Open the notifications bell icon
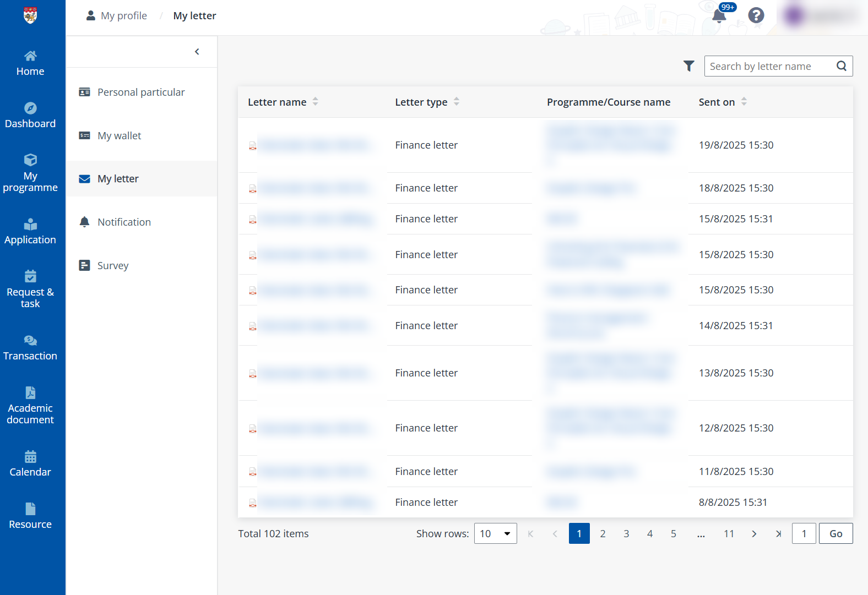The height and width of the screenshot is (595, 868). pyautogui.click(x=719, y=15)
